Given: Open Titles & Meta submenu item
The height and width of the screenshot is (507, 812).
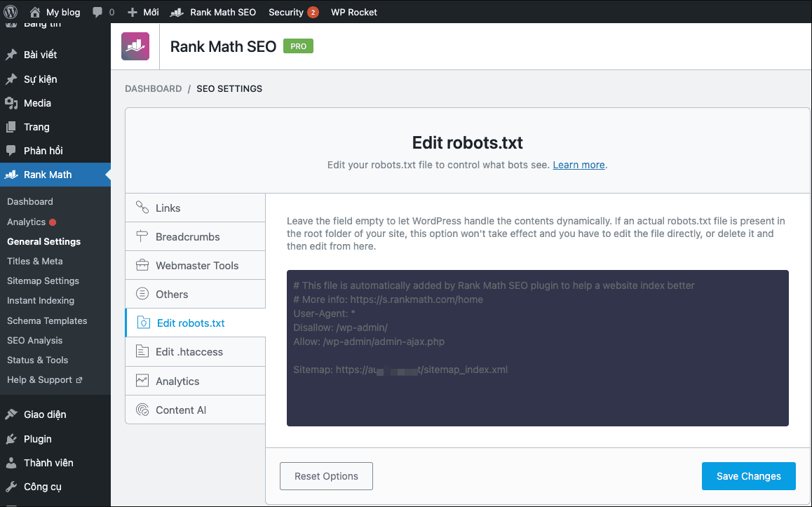Looking at the screenshot, I should (35, 261).
